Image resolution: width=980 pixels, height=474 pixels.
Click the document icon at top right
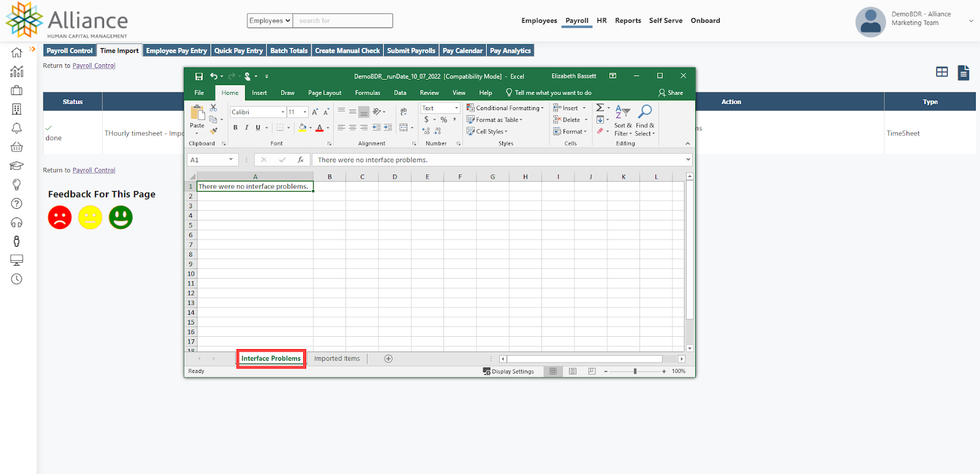(x=963, y=73)
